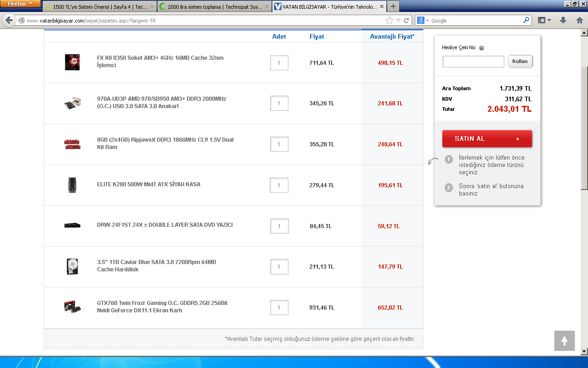
Task: Click the quantity box for 970A-UD3P motherboard
Action: pyautogui.click(x=279, y=103)
